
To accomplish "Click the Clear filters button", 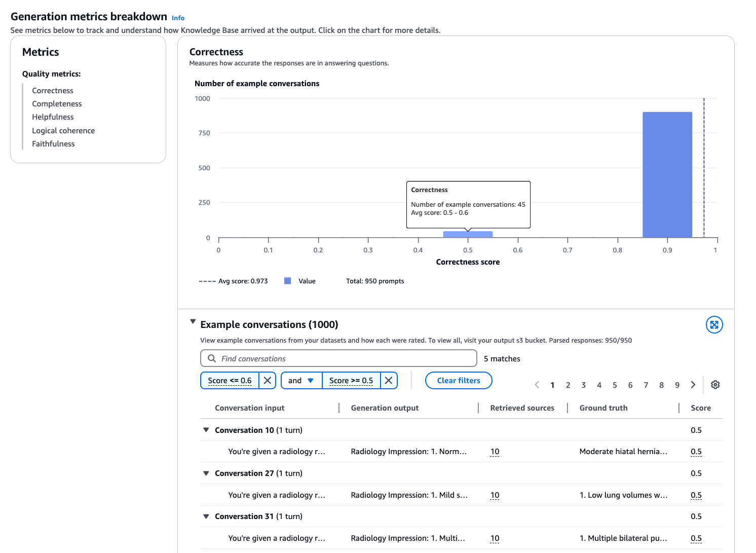I will click(458, 380).
